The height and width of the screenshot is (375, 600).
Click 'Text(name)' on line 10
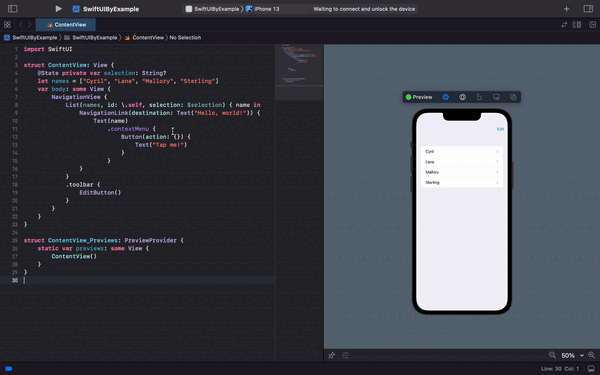pos(111,121)
